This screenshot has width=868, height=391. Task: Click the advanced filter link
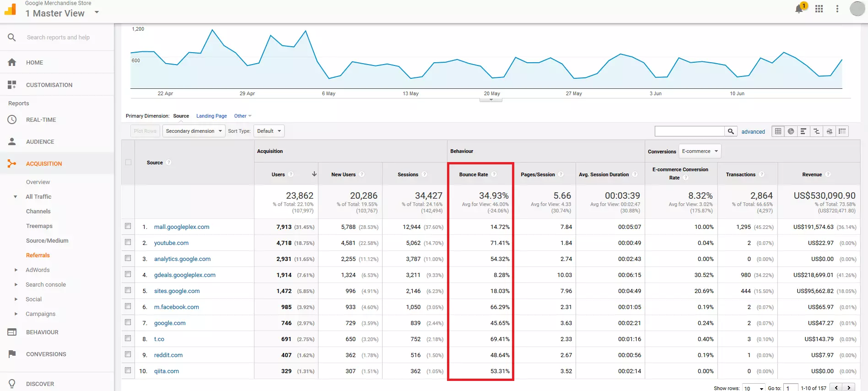(753, 131)
